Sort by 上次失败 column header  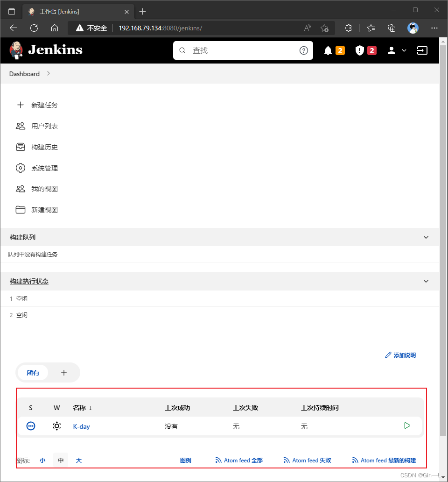[245, 408]
